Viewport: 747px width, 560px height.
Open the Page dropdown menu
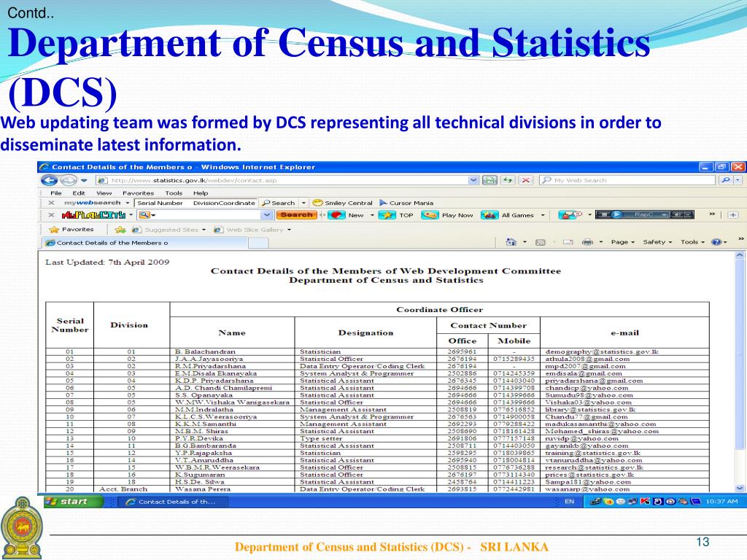point(623,242)
